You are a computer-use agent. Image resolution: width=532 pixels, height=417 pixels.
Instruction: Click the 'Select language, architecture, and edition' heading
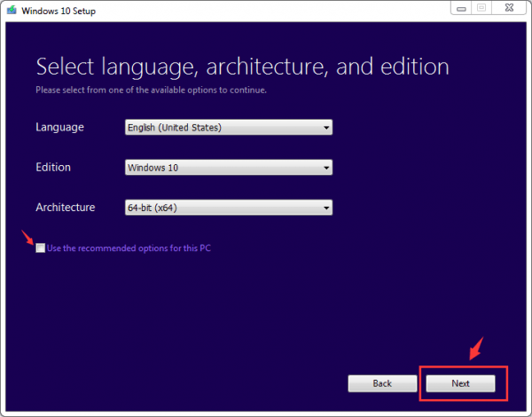[243, 67]
